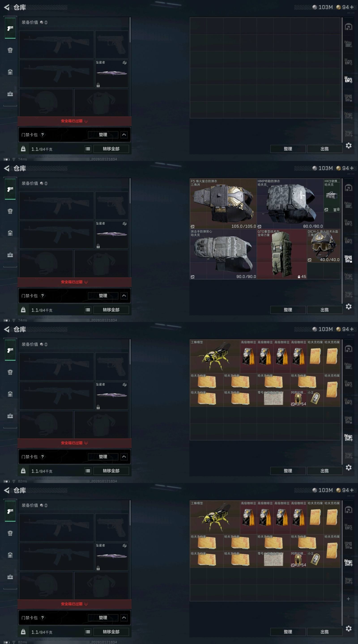Viewport: 358px width, 644px height.
Task: Click highlighted III toolbox icon in empty-grid screenshot
Action: [349, 80]
